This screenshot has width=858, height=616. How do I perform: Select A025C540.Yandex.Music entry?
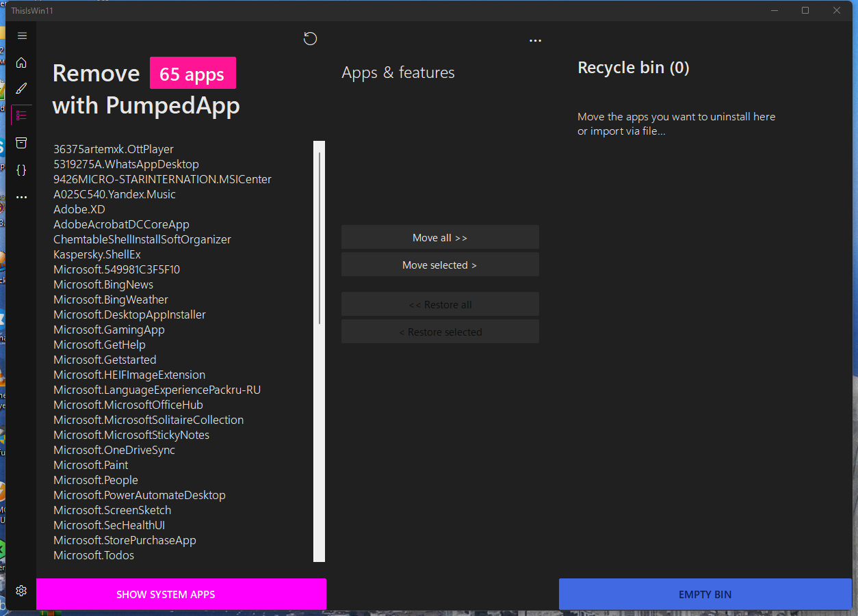(x=114, y=194)
